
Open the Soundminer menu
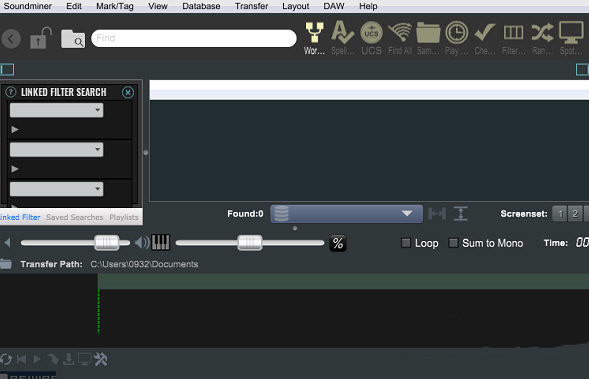(x=27, y=6)
